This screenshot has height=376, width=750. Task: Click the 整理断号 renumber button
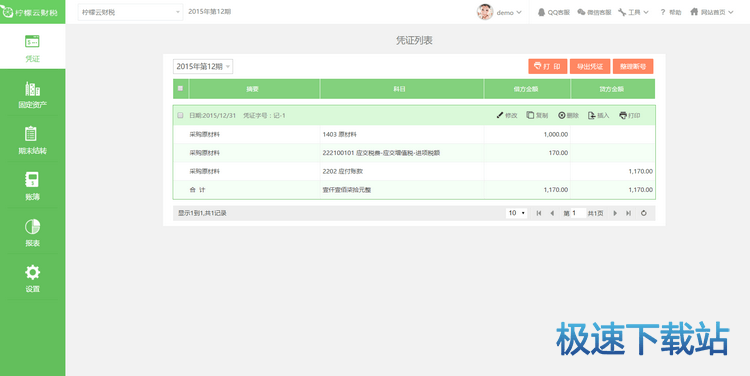[633, 66]
